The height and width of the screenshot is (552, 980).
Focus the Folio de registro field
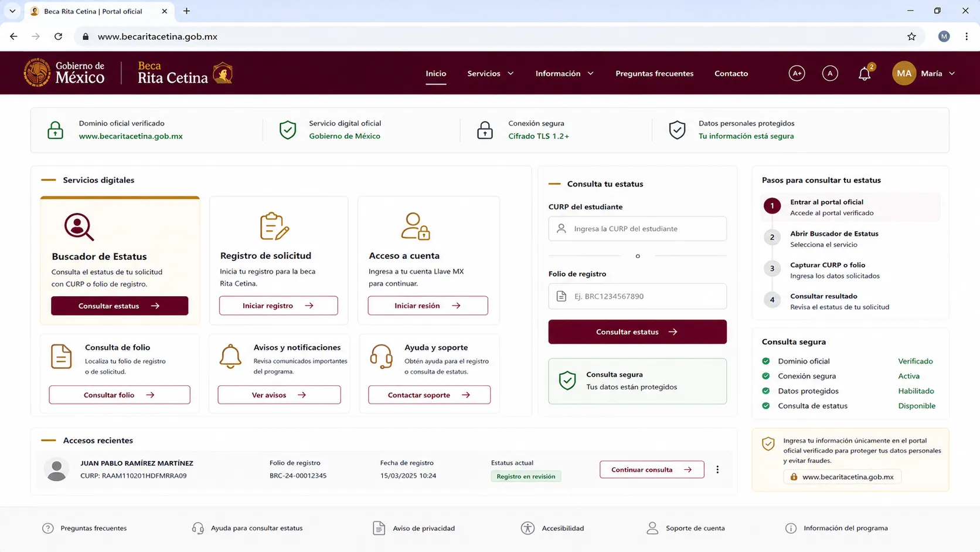tap(637, 296)
